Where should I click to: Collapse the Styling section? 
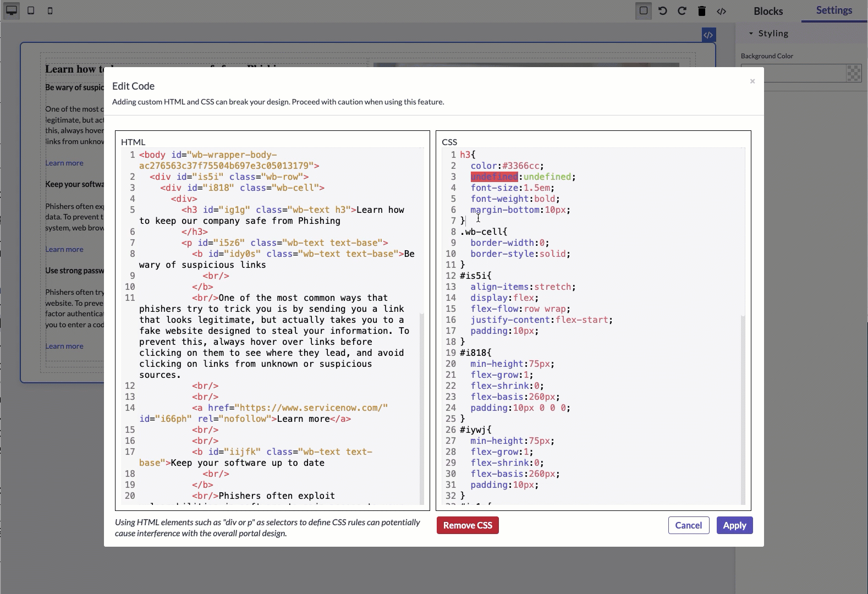click(768, 34)
